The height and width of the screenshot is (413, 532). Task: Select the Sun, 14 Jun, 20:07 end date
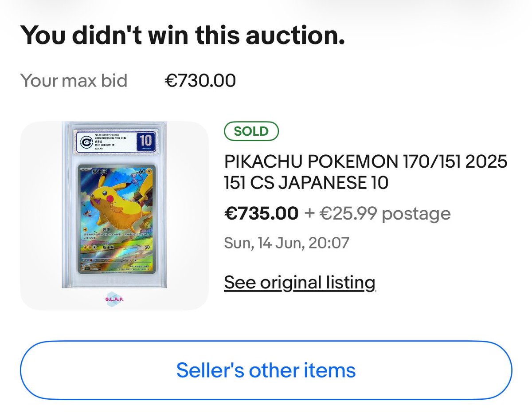[x=287, y=243]
